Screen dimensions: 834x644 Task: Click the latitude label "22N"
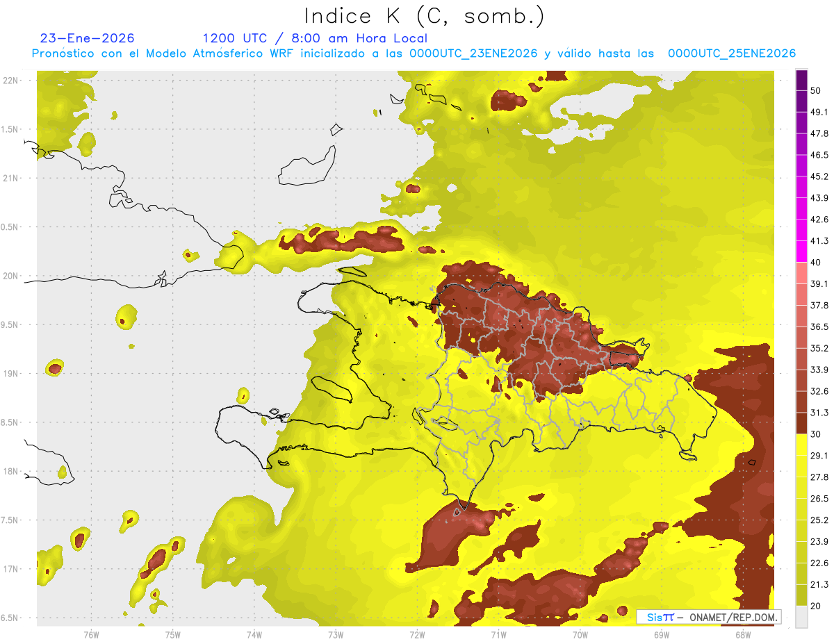(x=12, y=80)
